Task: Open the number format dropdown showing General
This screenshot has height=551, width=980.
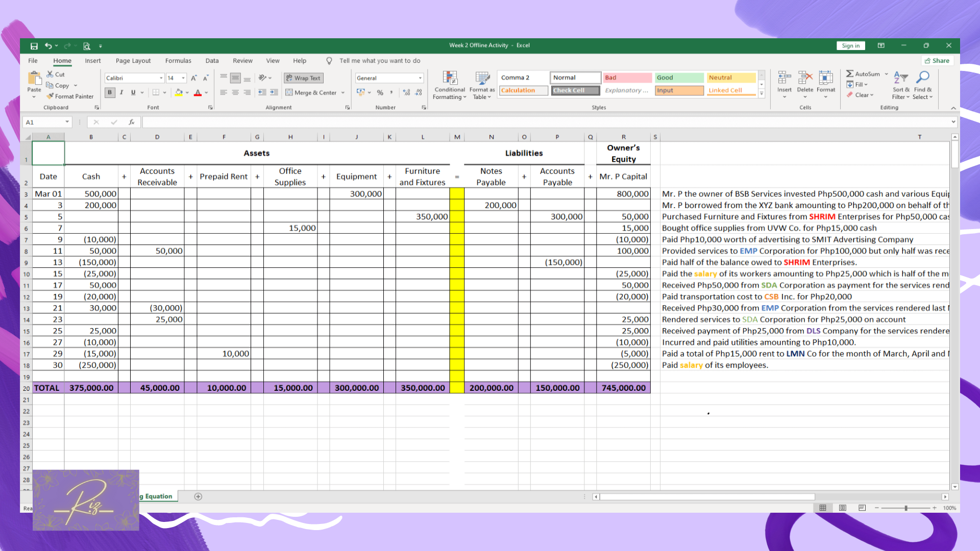Action: click(x=420, y=78)
